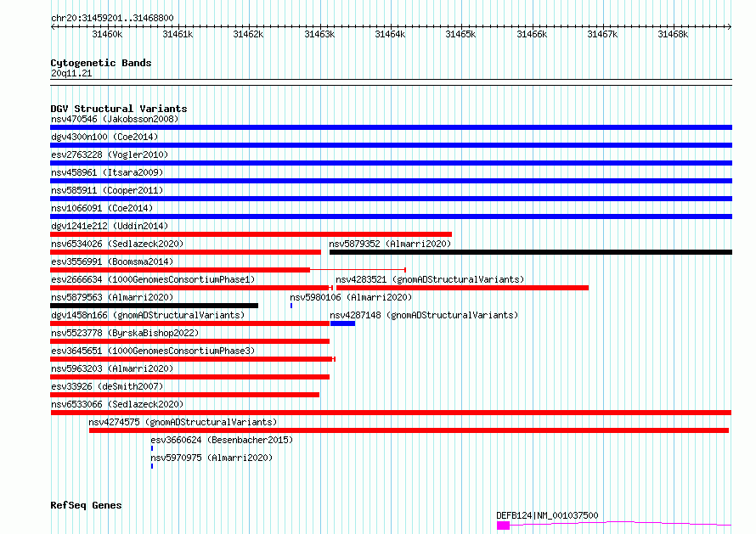Click the 20q11.21 cytogenetic band label

(71, 73)
